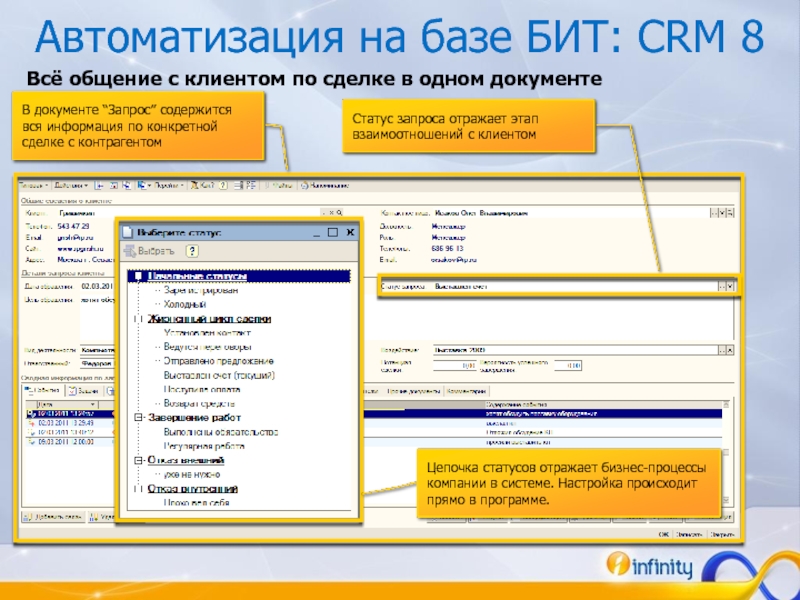Collapse the Завершение работ group
This screenshot has width=800, height=600.
tap(138, 417)
